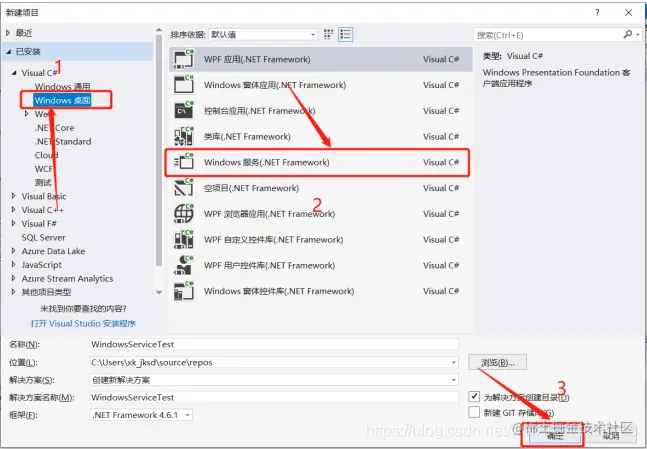Expand the 其他项目类型 node
The image size is (647, 449).
[x=14, y=292]
